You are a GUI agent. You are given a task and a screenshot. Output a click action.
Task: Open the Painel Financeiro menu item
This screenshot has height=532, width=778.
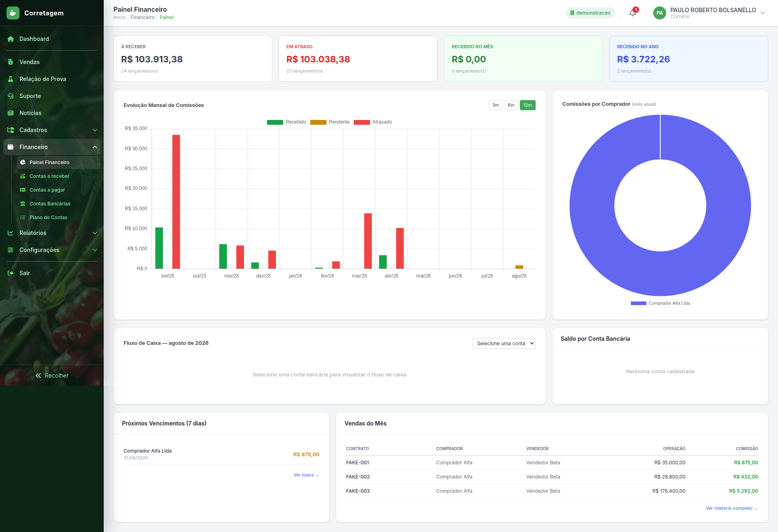tap(58, 162)
